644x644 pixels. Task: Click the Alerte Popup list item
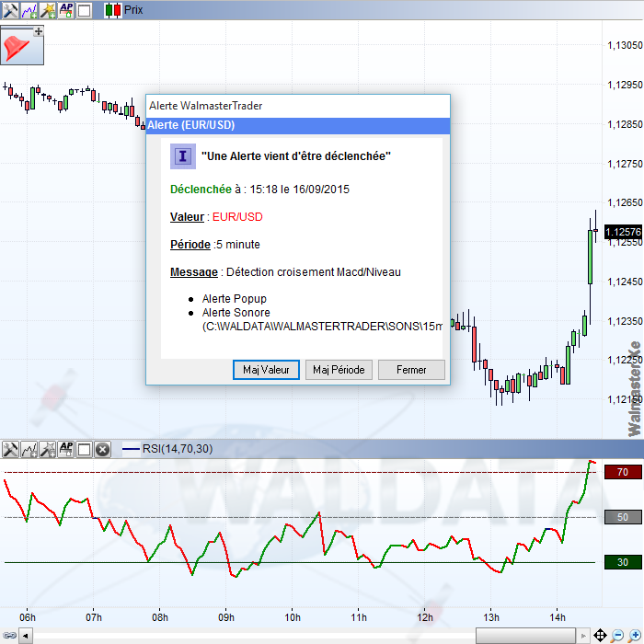coord(235,299)
